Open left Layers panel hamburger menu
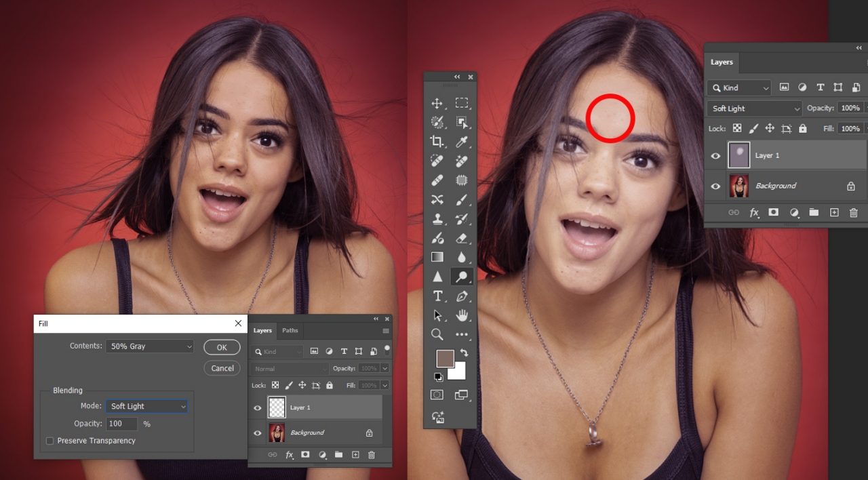Viewport: 868px width, 480px height. click(386, 331)
